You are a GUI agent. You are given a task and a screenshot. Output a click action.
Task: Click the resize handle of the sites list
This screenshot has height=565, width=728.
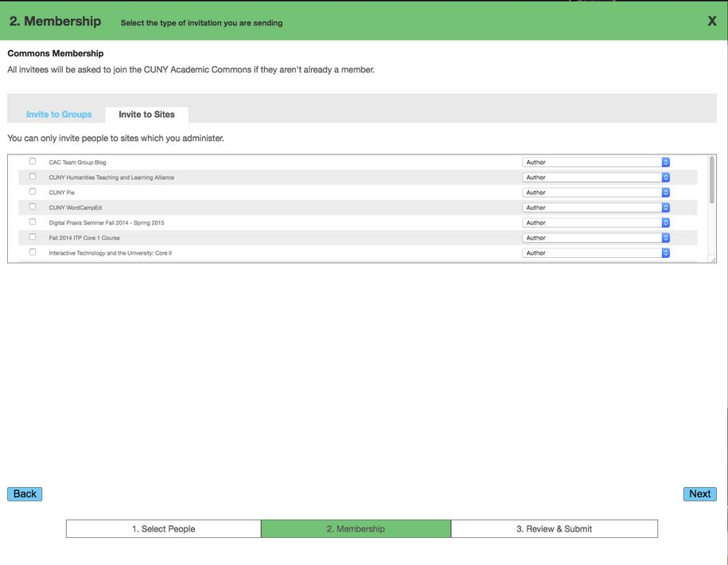click(713, 259)
